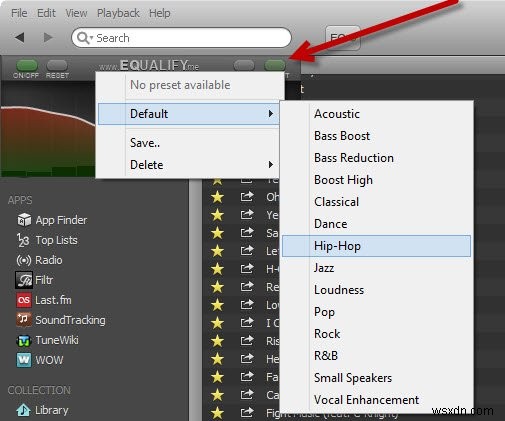Visit the www.EQUALIFY.me logo link

pyautogui.click(x=149, y=65)
